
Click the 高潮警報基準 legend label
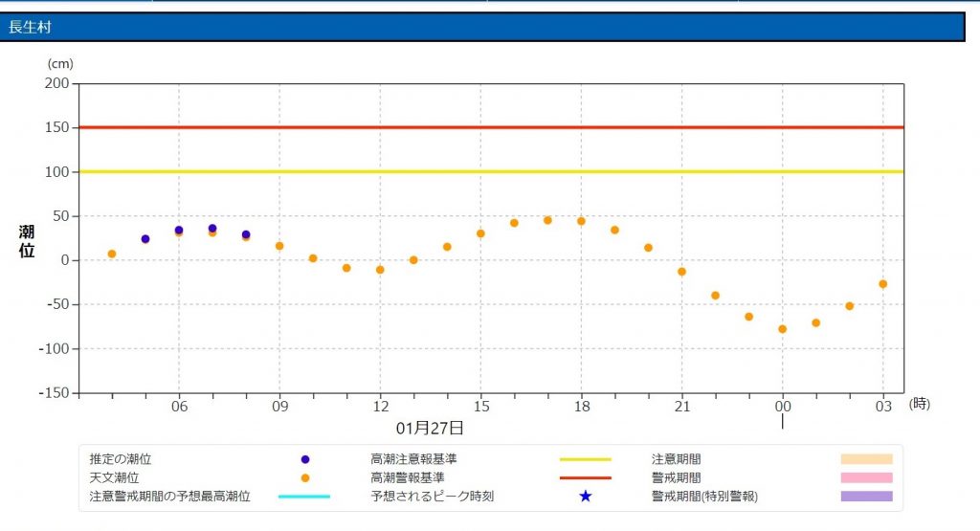[x=407, y=478]
